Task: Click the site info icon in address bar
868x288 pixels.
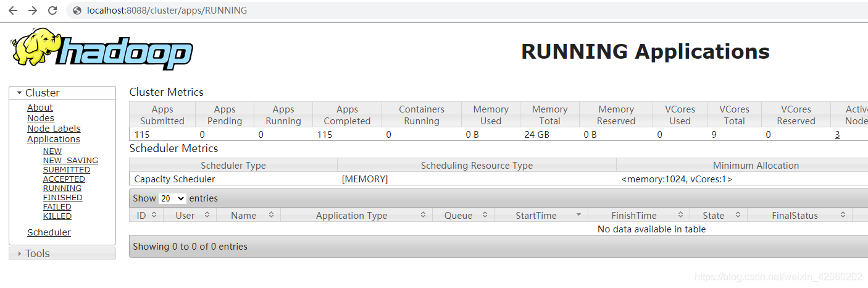Action: pos(77,11)
